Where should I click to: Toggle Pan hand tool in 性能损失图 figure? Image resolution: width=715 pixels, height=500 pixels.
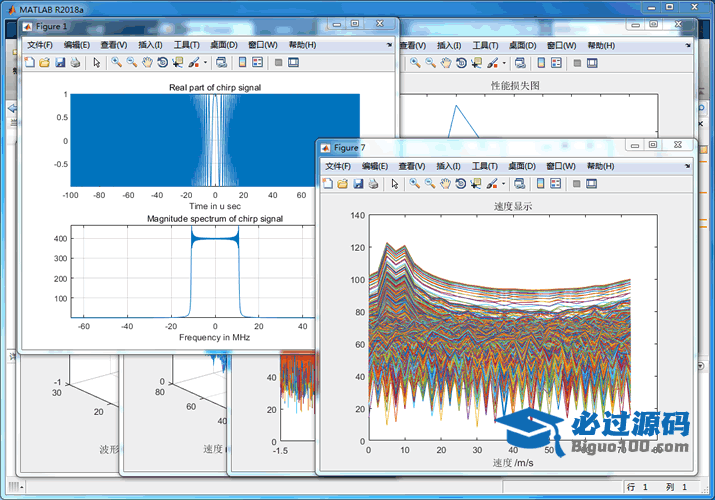pos(446,63)
